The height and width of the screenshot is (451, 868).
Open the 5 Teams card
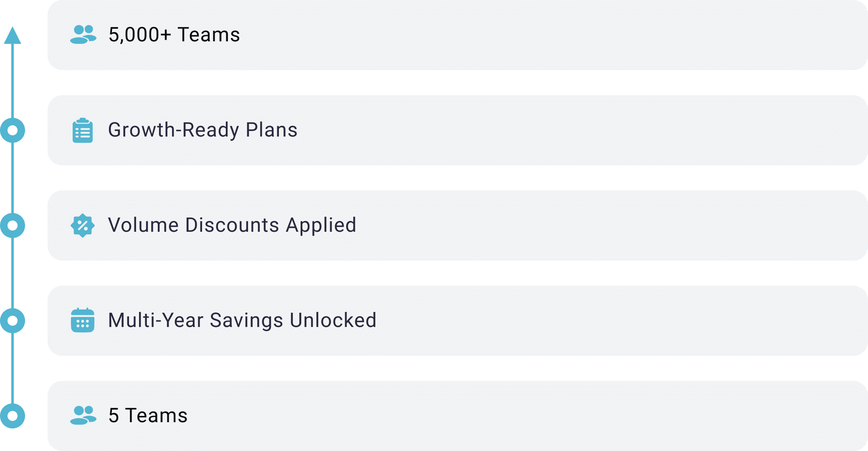point(458,416)
